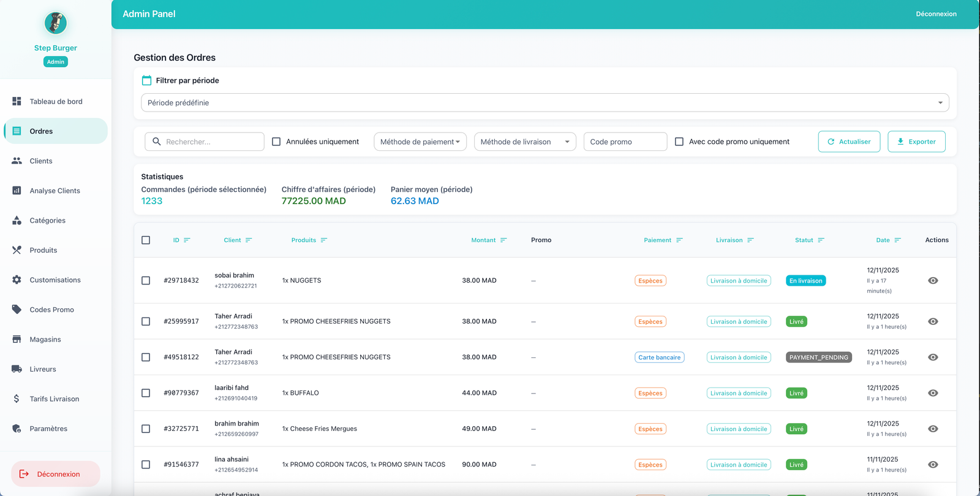Click the Actualiser refresh button
Image resolution: width=980 pixels, height=496 pixels.
[x=849, y=142]
